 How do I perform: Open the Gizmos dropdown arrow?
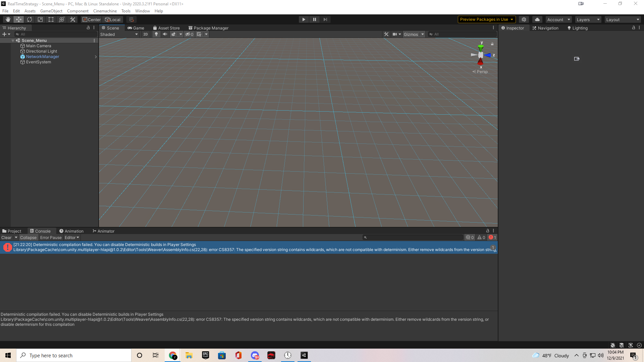tap(423, 34)
